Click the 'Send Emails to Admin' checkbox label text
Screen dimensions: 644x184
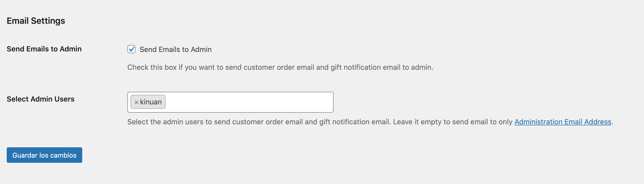[x=176, y=49]
